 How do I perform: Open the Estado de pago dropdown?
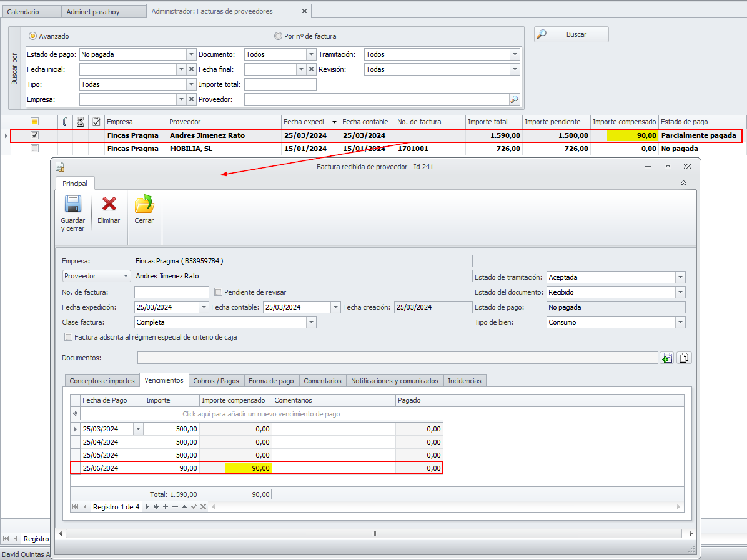coord(191,54)
